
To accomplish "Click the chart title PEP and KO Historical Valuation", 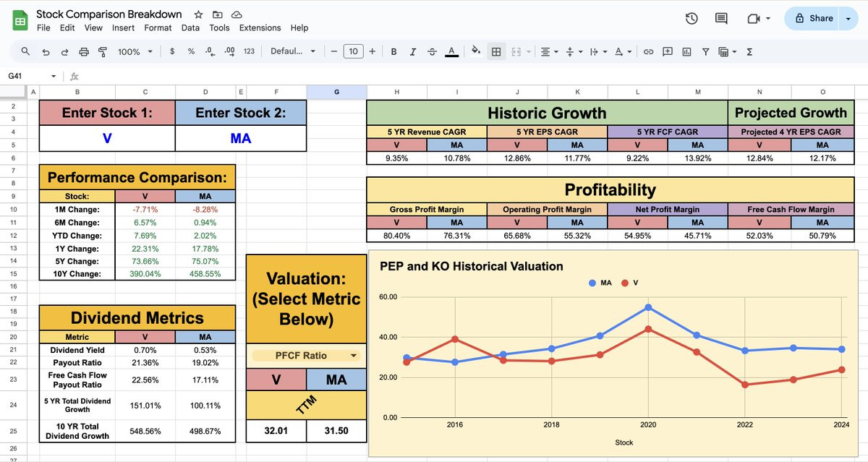I will (x=471, y=266).
